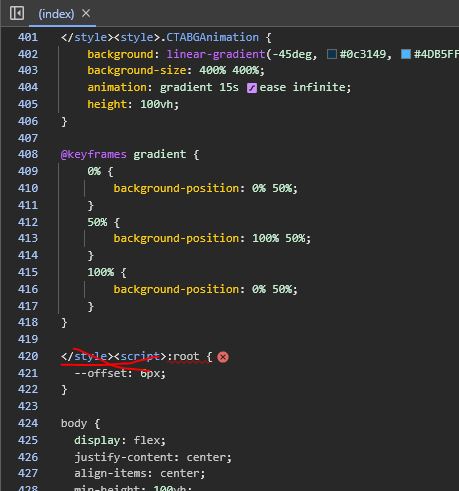Click background-position on line 410
Image resolution: width=459 pixels, height=491 pixels.
[176, 188]
